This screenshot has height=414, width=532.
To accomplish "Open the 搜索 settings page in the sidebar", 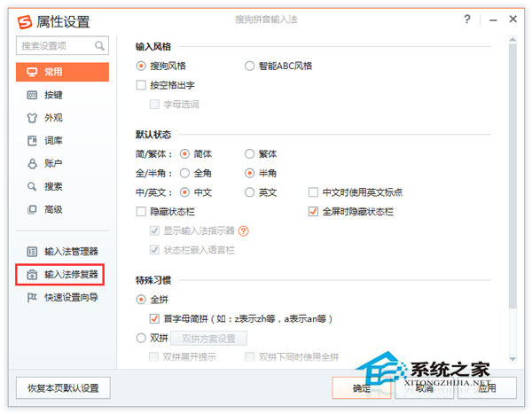I will coord(62,186).
